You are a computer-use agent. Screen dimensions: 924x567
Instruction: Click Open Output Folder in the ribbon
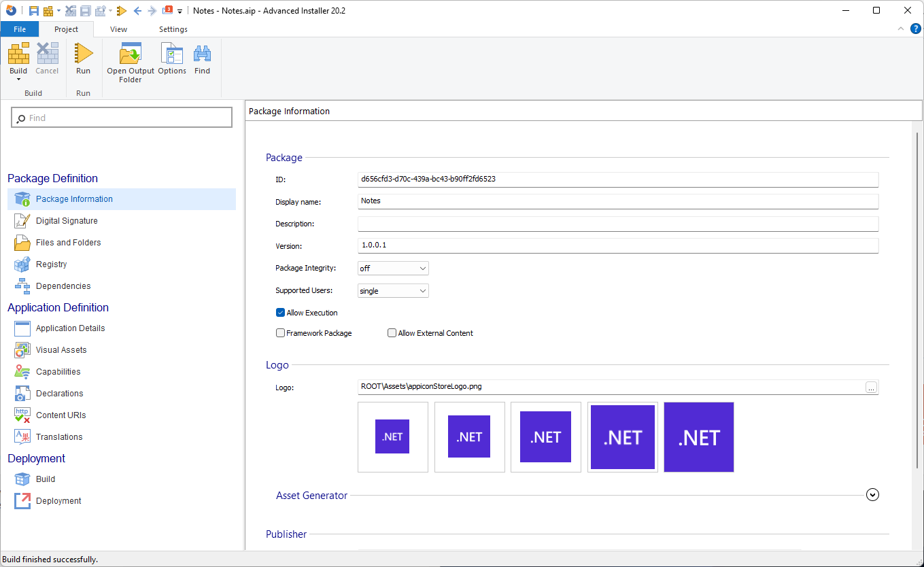(131, 63)
